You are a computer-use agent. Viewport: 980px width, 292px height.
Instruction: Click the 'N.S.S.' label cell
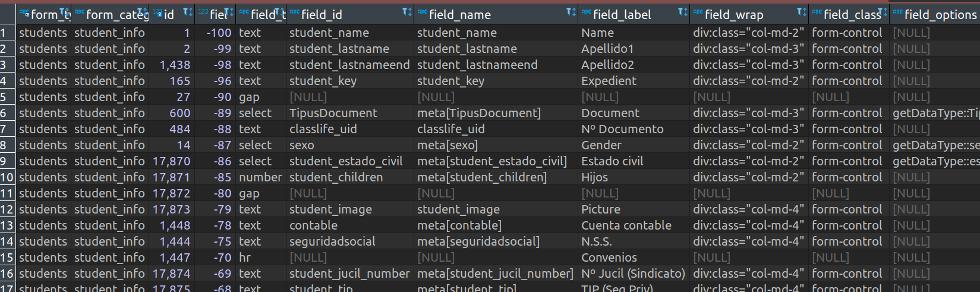click(634, 241)
